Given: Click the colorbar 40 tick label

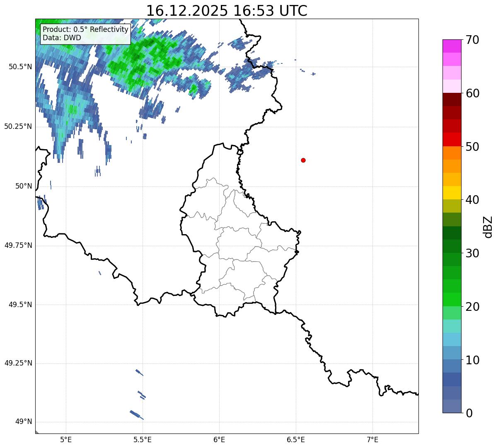Looking at the screenshot, I should (472, 200).
